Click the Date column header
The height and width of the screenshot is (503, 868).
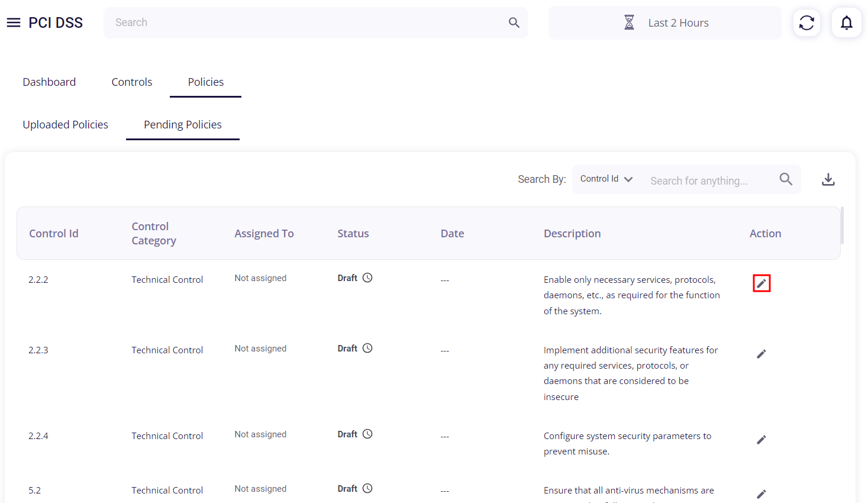point(452,233)
